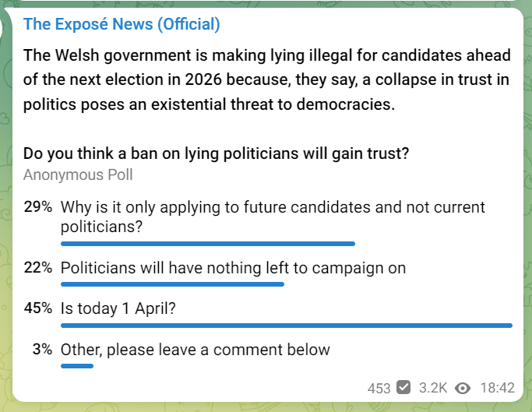Click the 3% percentage label
532x412 pixels.
(x=42, y=349)
